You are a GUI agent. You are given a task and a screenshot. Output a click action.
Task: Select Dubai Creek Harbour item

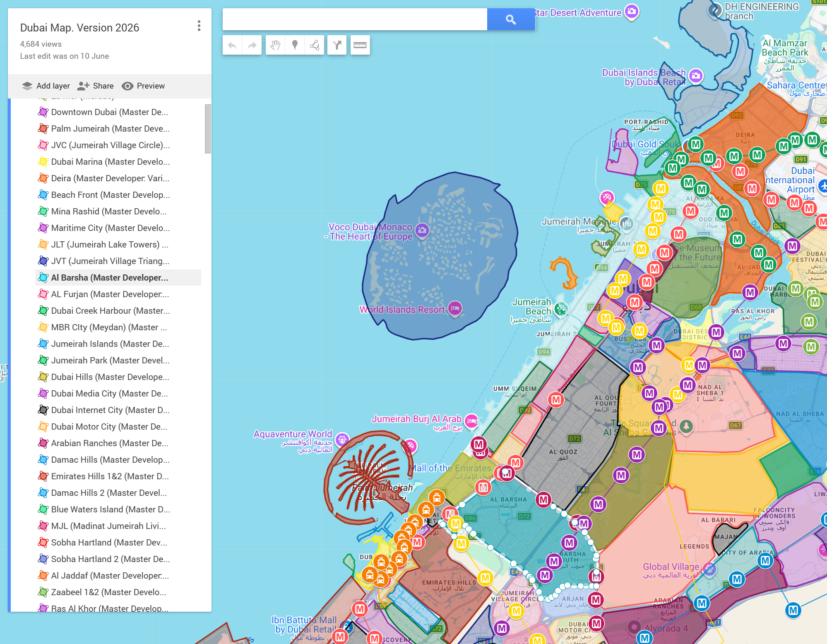point(118,311)
